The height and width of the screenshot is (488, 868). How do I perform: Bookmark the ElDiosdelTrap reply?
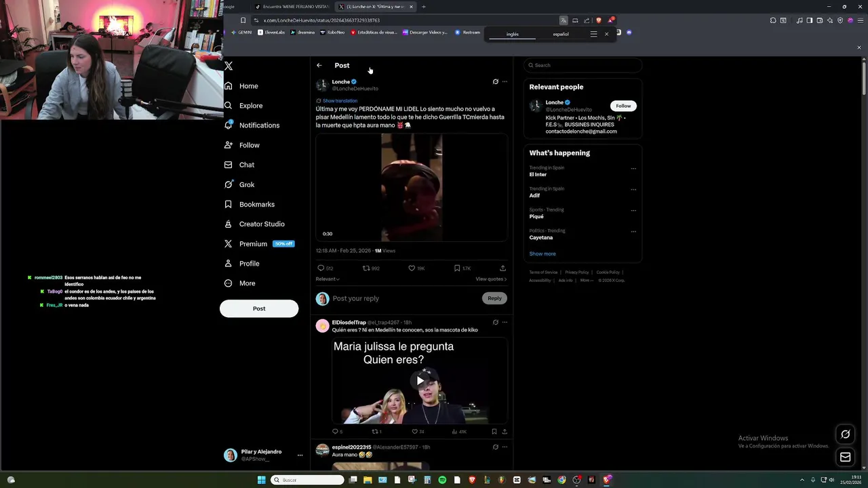494,432
